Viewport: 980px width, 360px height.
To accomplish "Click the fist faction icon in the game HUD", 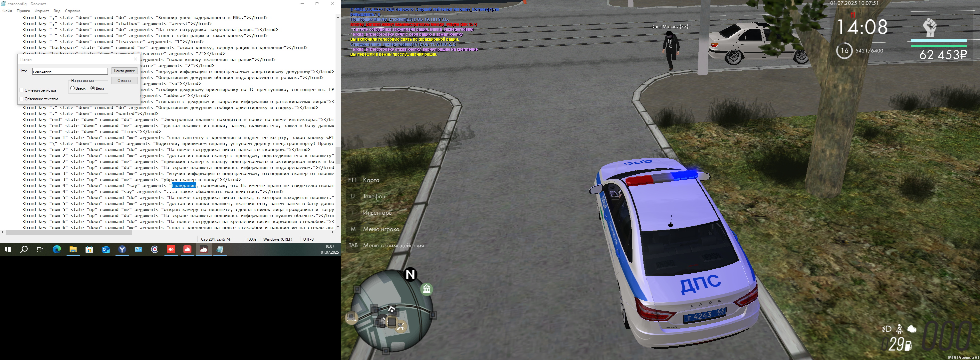I will (930, 27).
